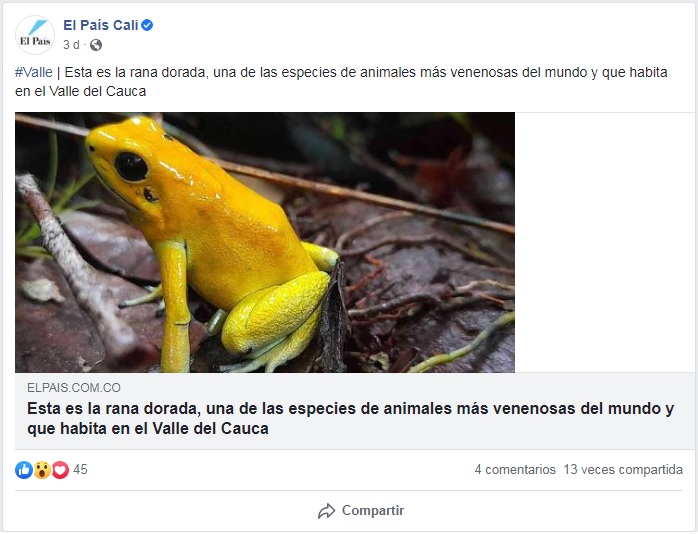The image size is (698, 534).
Task: Click the share arrow icon
Action: click(x=326, y=511)
